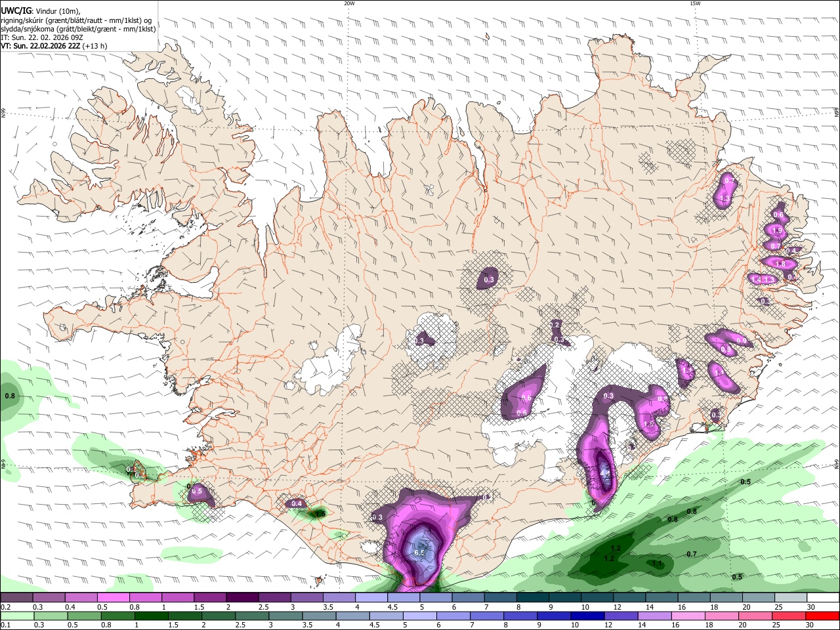
Task: Select pale grey snow swatch between 25 and 30
Action: coord(791,598)
